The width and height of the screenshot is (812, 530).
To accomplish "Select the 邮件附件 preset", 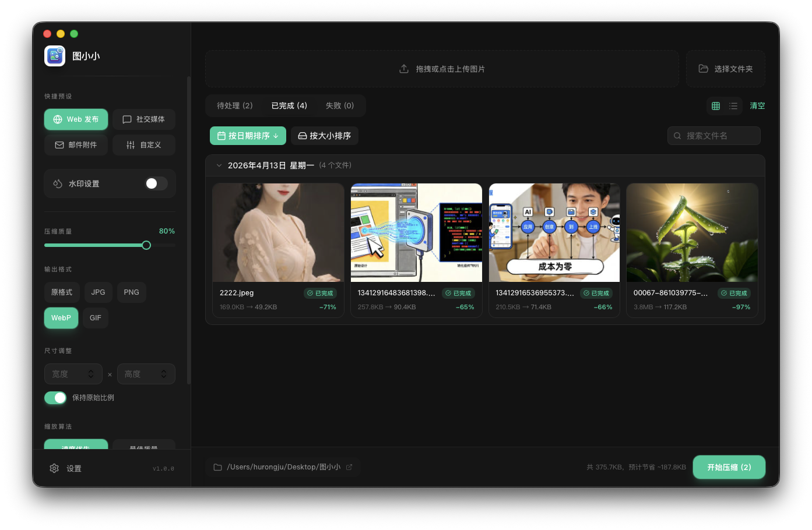I will click(76, 145).
